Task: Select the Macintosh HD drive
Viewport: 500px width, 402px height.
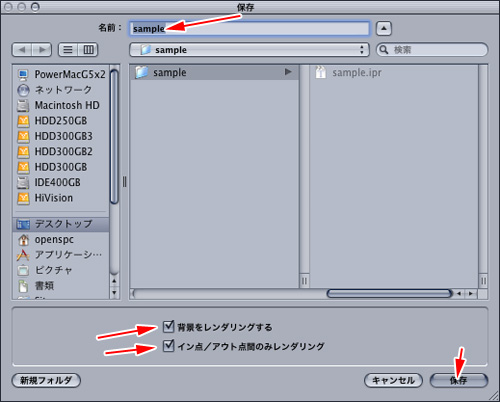Action: pos(61,105)
